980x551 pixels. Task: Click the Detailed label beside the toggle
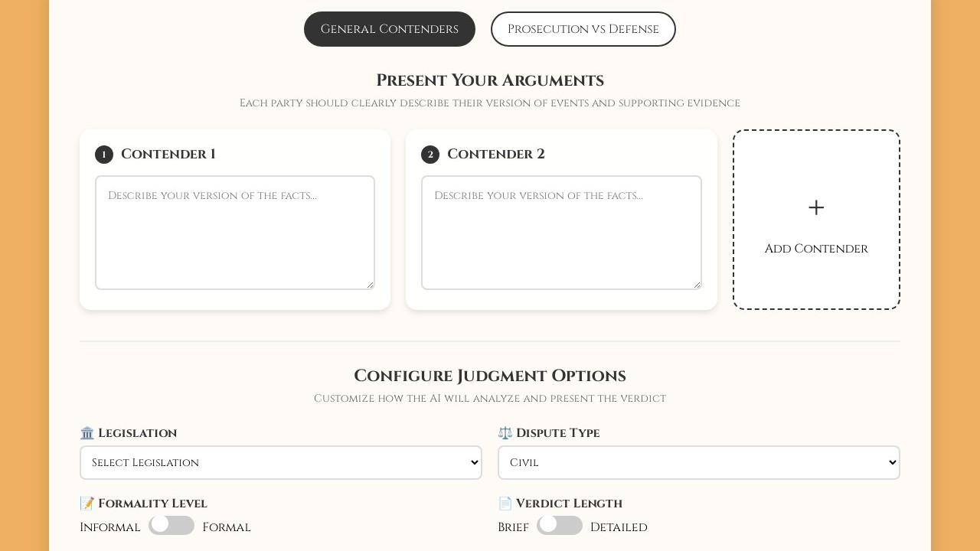coord(619,527)
